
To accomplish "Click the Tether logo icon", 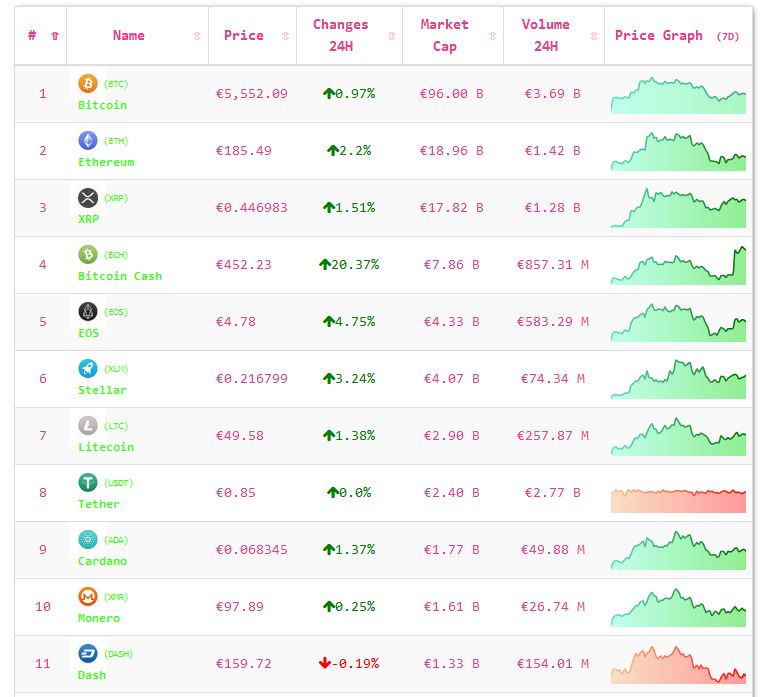I will (87, 483).
